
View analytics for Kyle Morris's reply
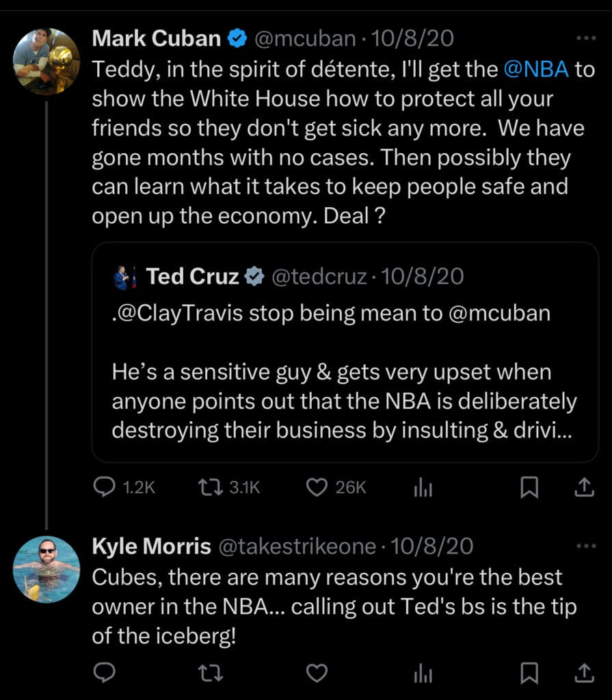[423, 674]
